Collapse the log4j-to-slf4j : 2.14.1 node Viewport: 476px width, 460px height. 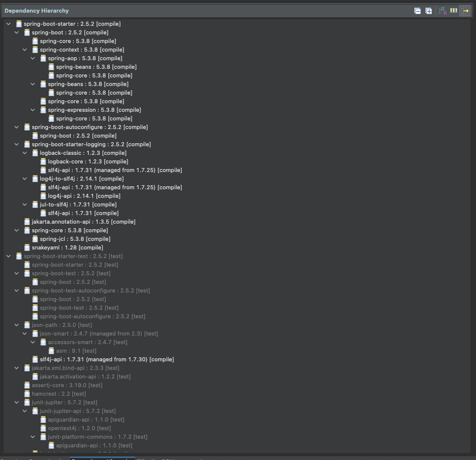point(25,179)
